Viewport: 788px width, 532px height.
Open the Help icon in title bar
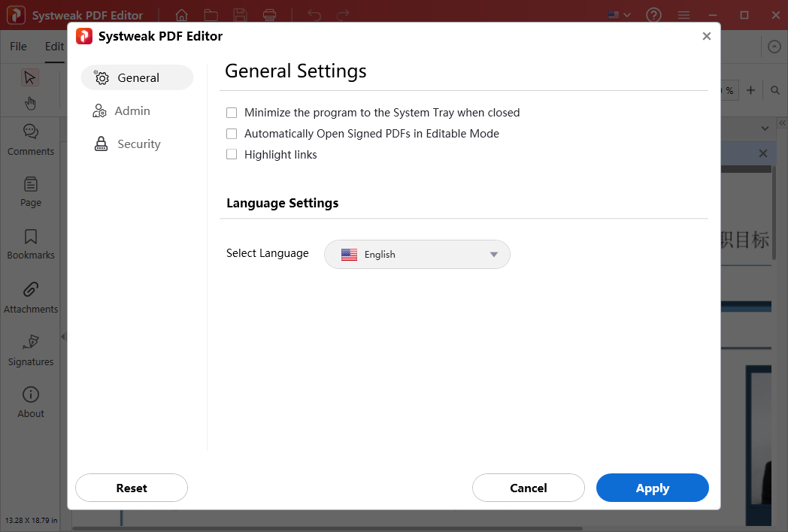[x=653, y=14]
